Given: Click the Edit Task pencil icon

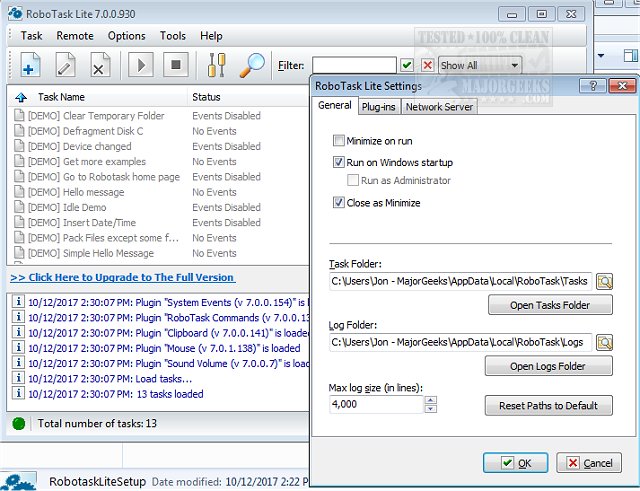Looking at the screenshot, I should tap(65, 64).
